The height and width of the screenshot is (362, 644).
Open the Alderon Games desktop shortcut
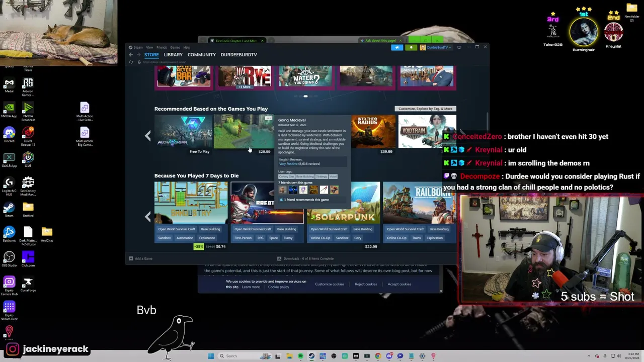click(x=28, y=86)
